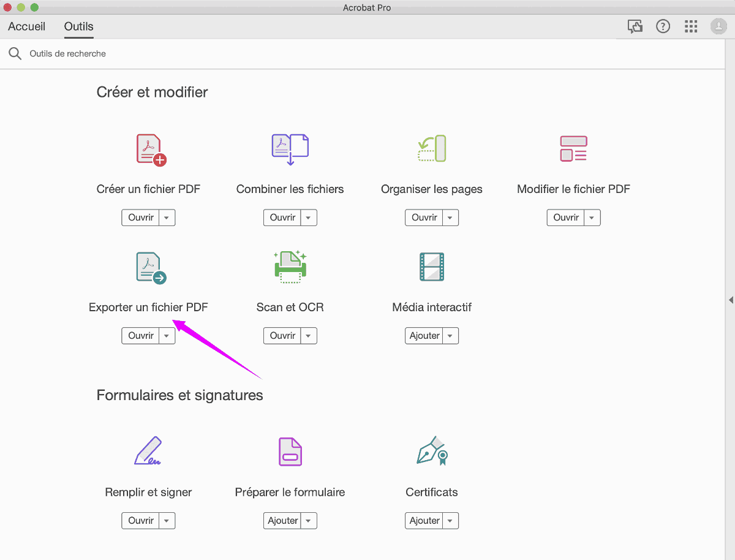Select the Outils tab
Screen dimensions: 735x560
pyautogui.click(x=79, y=26)
